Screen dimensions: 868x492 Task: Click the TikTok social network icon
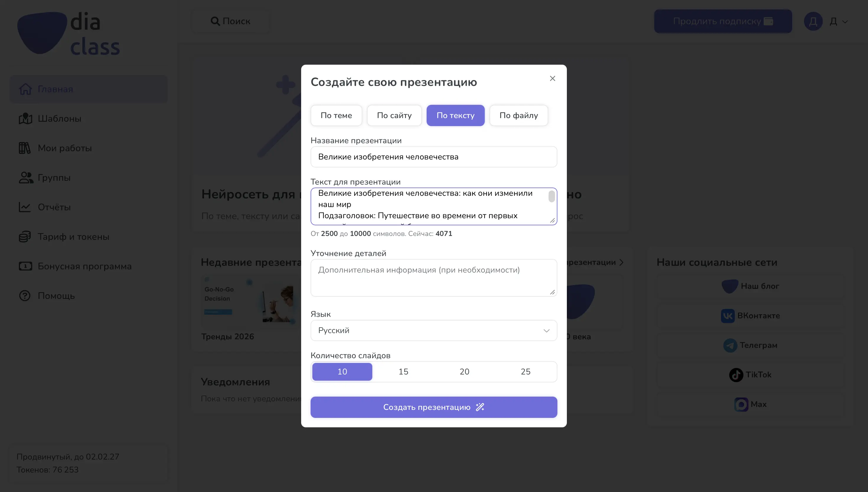coord(736,375)
